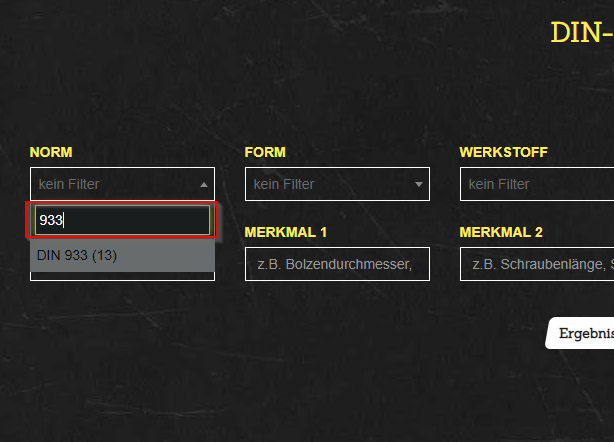Click the MERKMAL 2 input field
The height and width of the screenshot is (442, 614).
coord(537,264)
